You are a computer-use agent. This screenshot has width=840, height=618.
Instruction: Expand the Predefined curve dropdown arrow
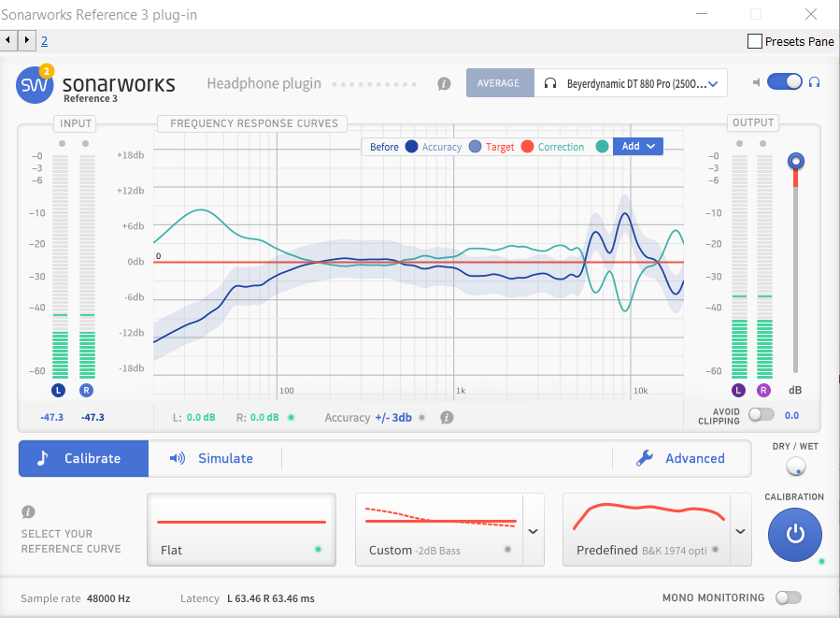click(740, 531)
